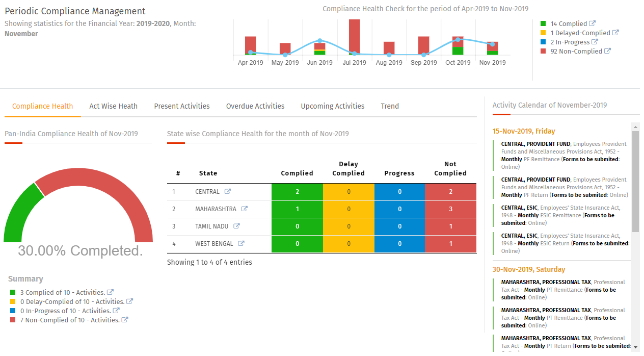Image resolution: width=644 pixels, height=356 pixels.
Task: Open CENTRAL state details link icon
Action: point(228,192)
